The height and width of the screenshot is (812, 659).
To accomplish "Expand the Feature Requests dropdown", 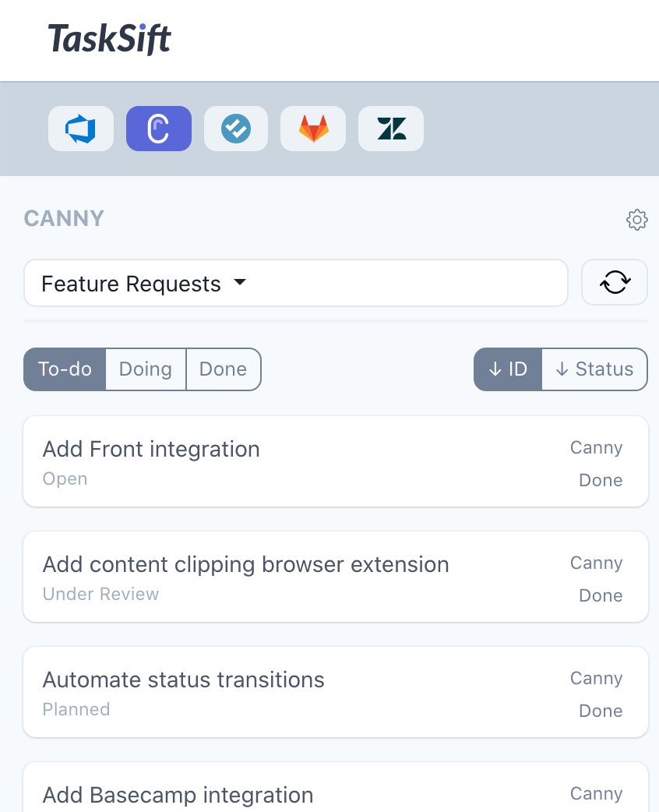I will tap(295, 283).
